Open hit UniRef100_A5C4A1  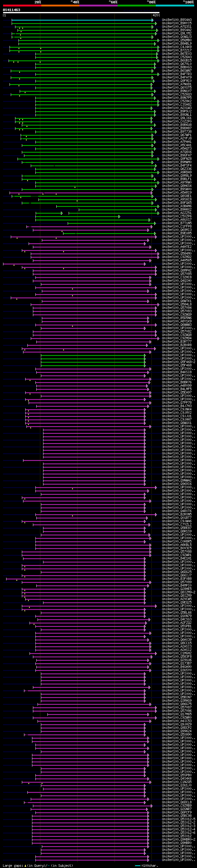177,145
